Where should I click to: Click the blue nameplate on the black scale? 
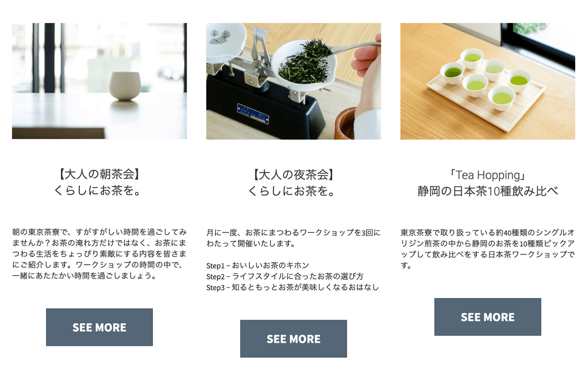pyautogui.click(x=253, y=114)
